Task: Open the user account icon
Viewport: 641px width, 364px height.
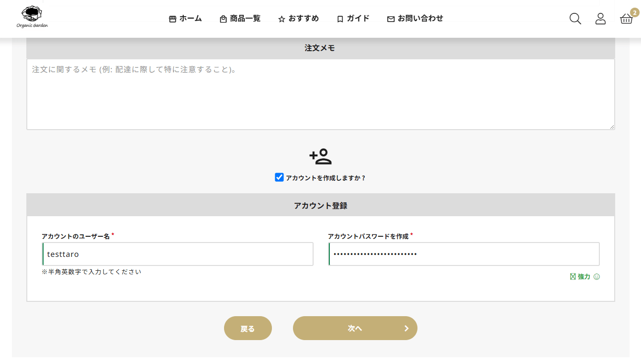Action: point(600,19)
